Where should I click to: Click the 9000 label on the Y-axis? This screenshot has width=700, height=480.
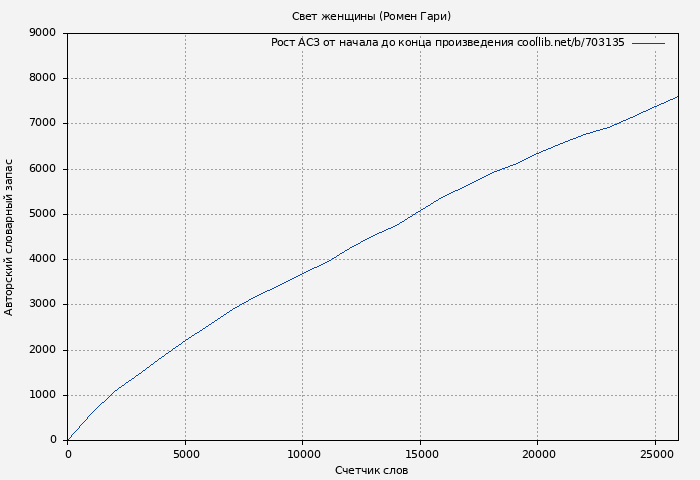(x=43, y=33)
